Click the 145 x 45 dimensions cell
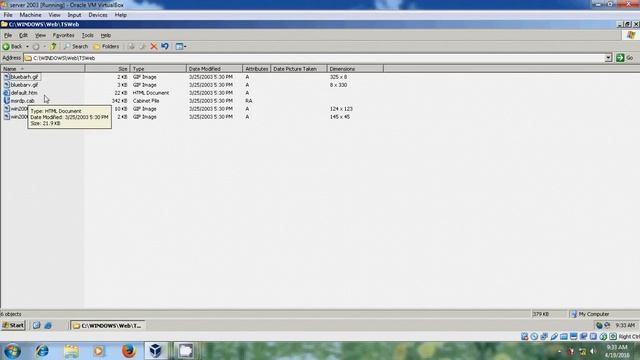This screenshot has height=360, width=640. click(x=340, y=117)
